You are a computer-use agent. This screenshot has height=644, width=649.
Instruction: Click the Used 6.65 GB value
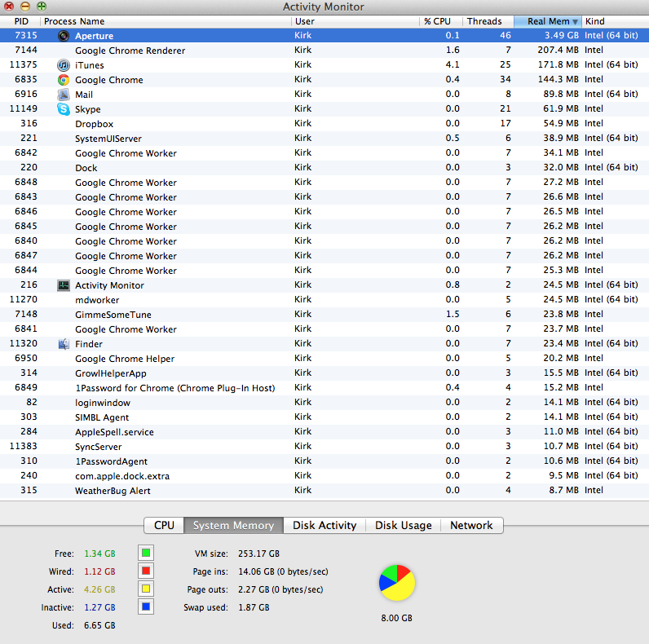point(99,625)
